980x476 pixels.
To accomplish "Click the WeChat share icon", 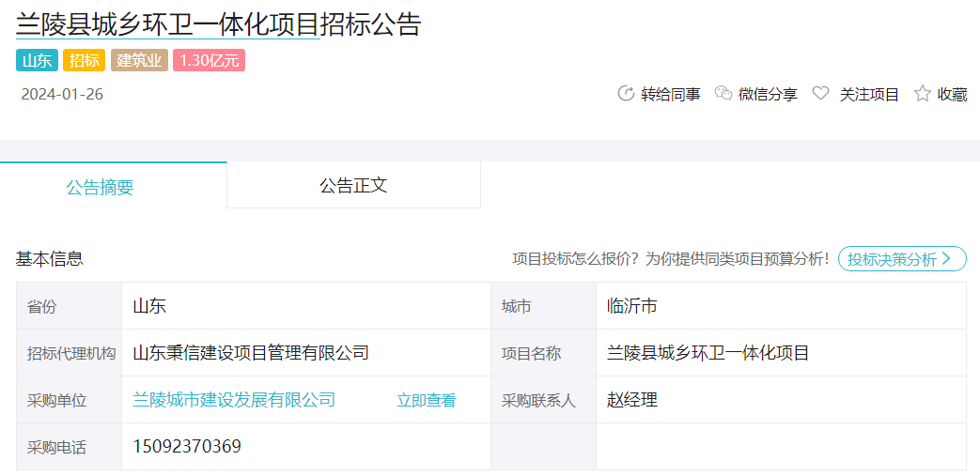I will (723, 94).
